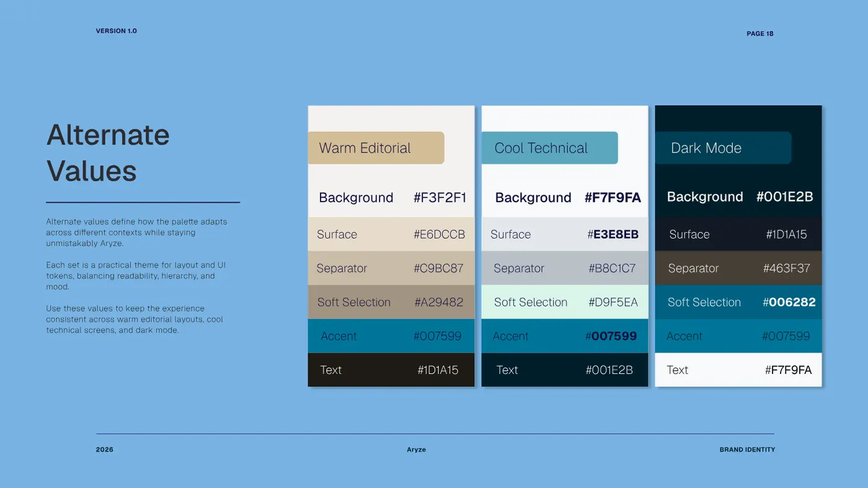This screenshot has height=488, width=868.
Task: Click paragraph starting 'Use these values'
Action: tap(135, 319)
